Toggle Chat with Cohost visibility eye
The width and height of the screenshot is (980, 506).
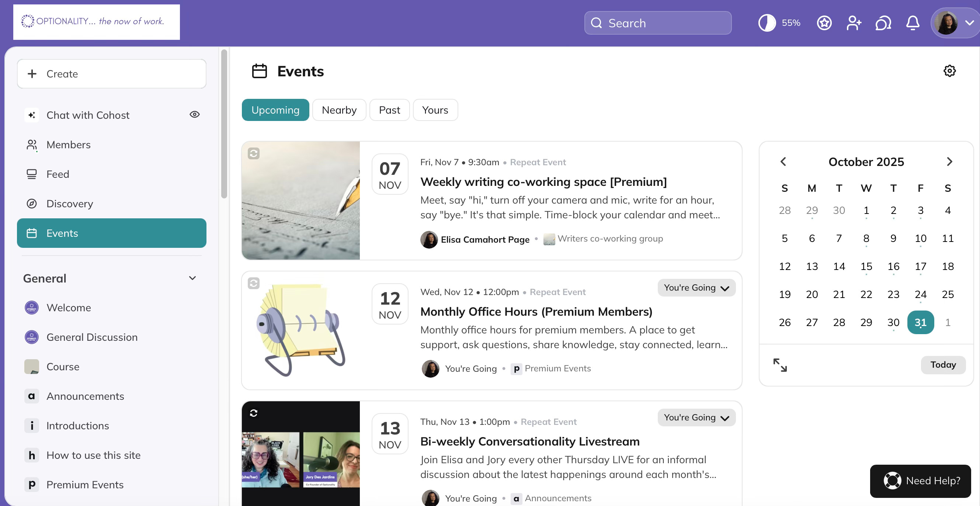(x=194, y=115)
